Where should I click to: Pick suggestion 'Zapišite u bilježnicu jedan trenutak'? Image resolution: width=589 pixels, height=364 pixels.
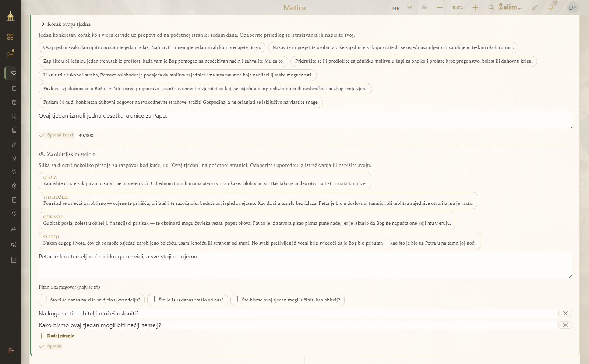[163, 61]
